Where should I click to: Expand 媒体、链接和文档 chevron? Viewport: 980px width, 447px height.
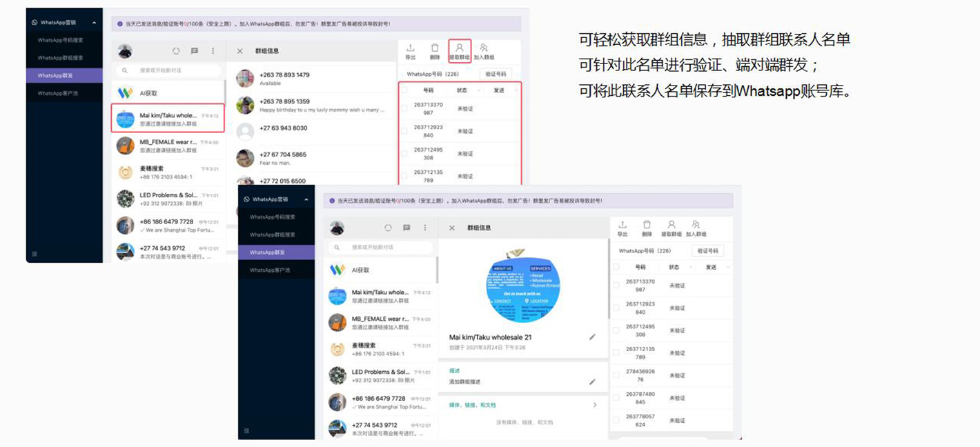tap(595, 405)
